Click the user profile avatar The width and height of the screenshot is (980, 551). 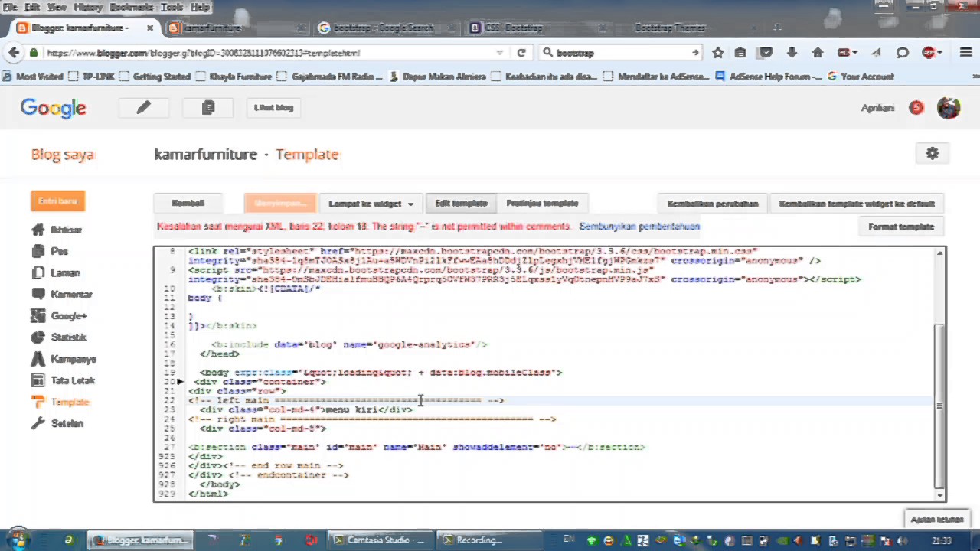948,108
